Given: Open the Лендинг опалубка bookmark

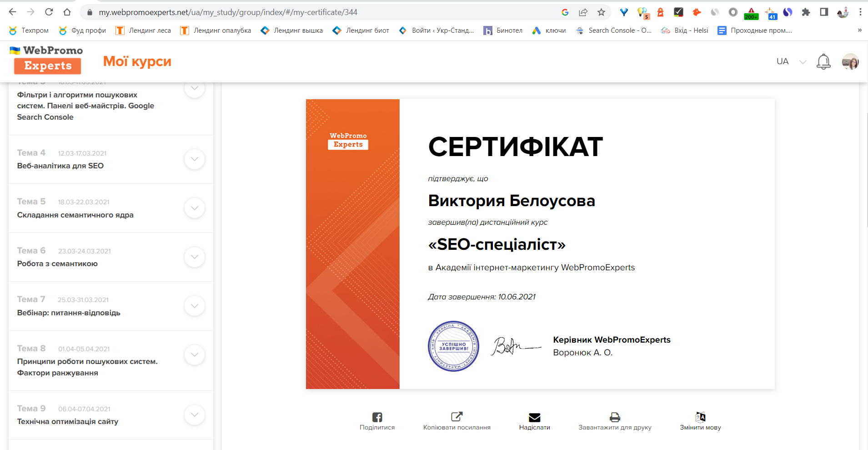Looking at the screenshot, I should (x=216, y=30).
